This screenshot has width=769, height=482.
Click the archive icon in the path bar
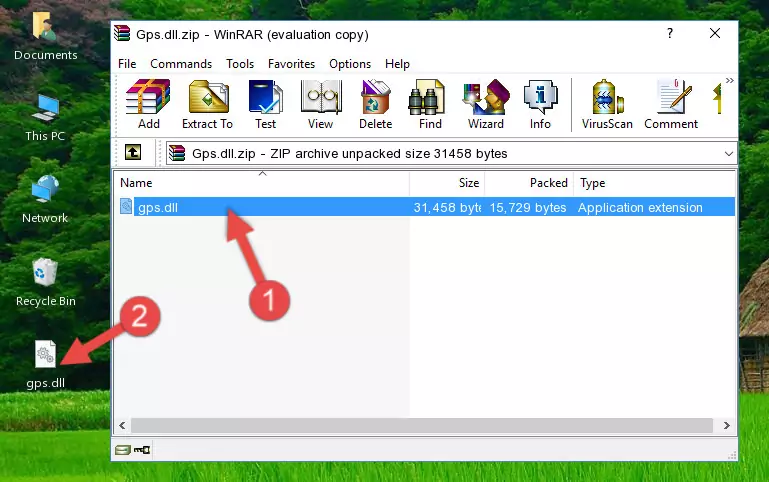[x=177, y=153]
